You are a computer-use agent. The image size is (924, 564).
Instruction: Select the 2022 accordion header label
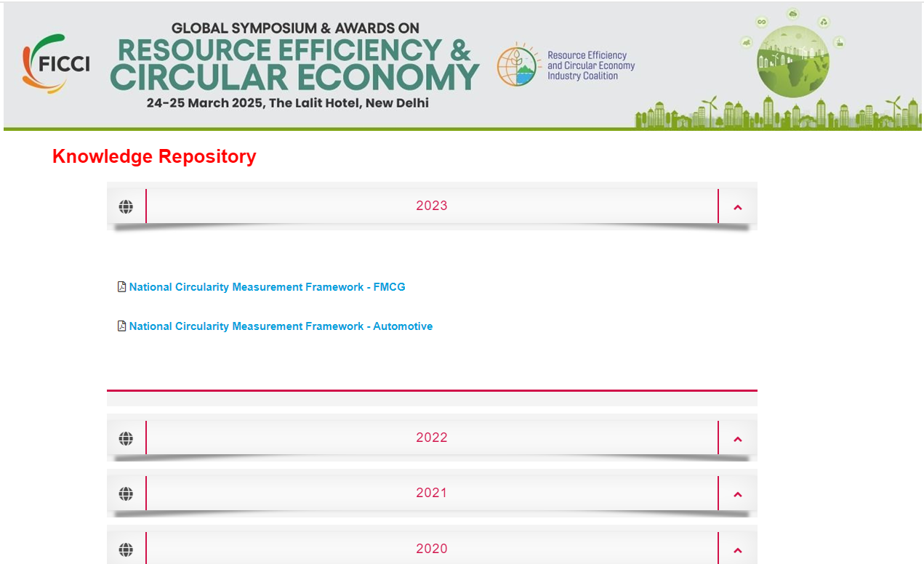(x=432, y=438)
